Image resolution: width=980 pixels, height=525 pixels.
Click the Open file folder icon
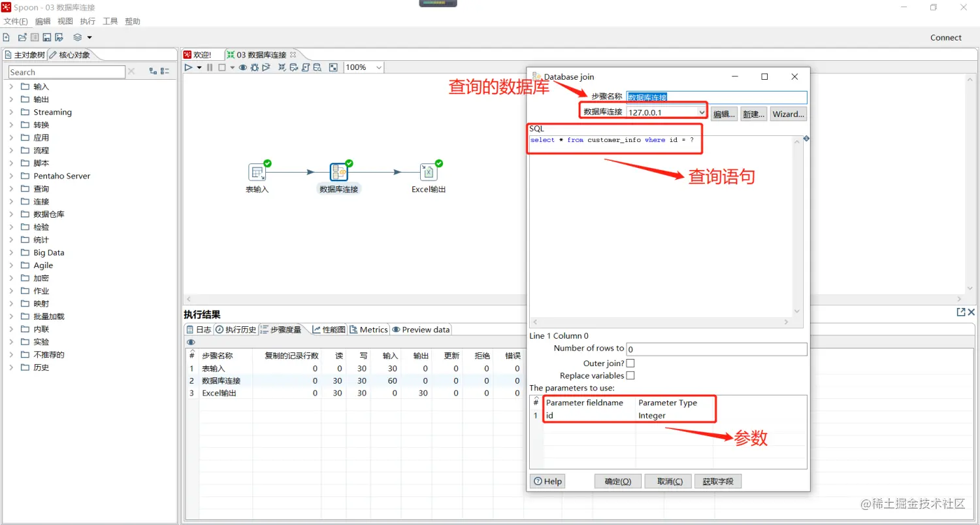pos(22,37)
